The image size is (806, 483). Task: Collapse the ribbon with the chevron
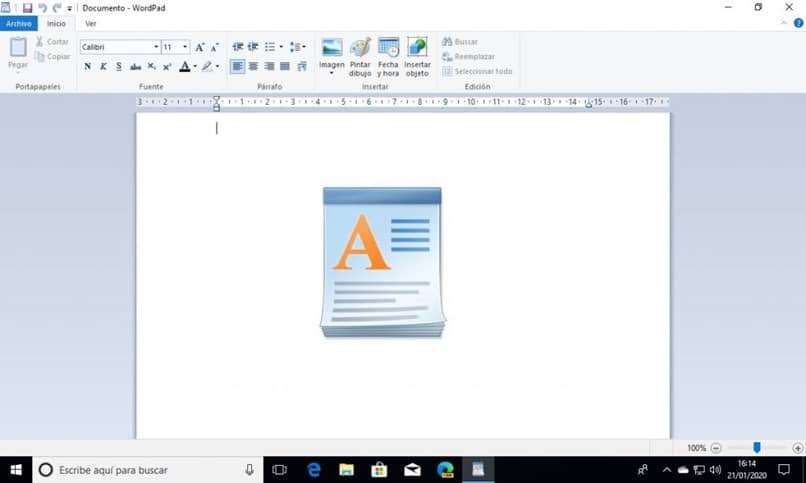[784, 24]
